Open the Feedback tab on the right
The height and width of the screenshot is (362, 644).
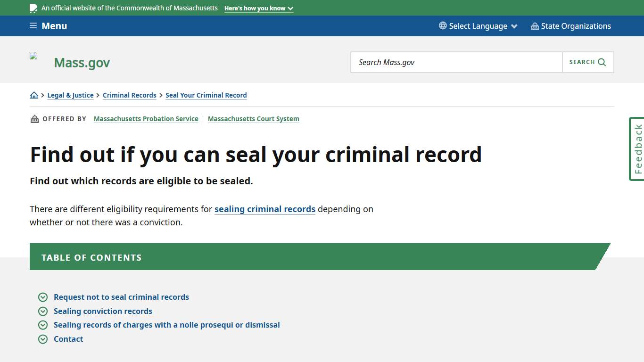pyautogui.click(x=637, y=149)
